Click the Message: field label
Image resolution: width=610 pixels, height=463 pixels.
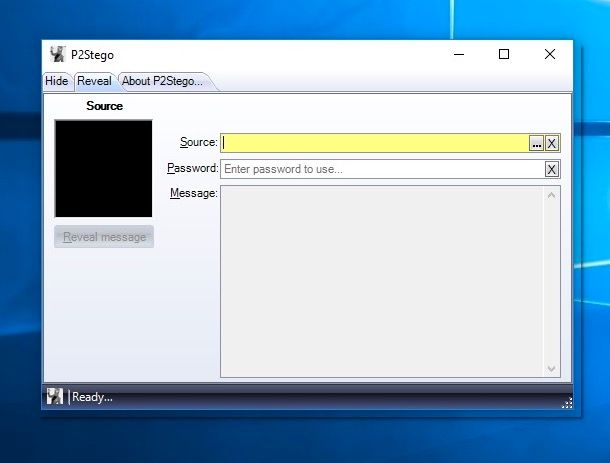[194, 193]
